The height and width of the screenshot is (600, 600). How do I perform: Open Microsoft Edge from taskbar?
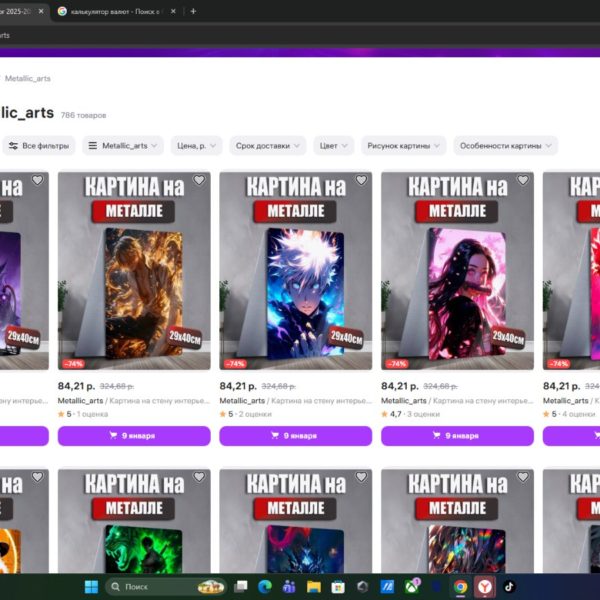pos(264,587)
